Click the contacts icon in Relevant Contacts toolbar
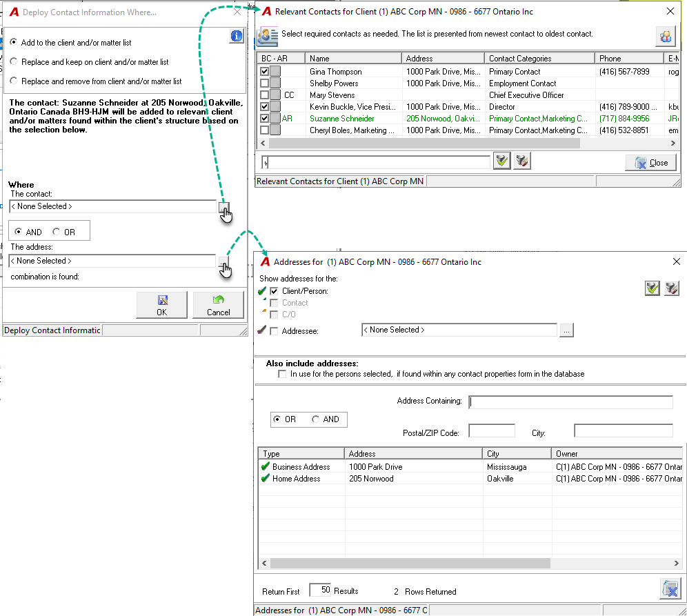Screen dimensions: 687x616 coord(666,37)
